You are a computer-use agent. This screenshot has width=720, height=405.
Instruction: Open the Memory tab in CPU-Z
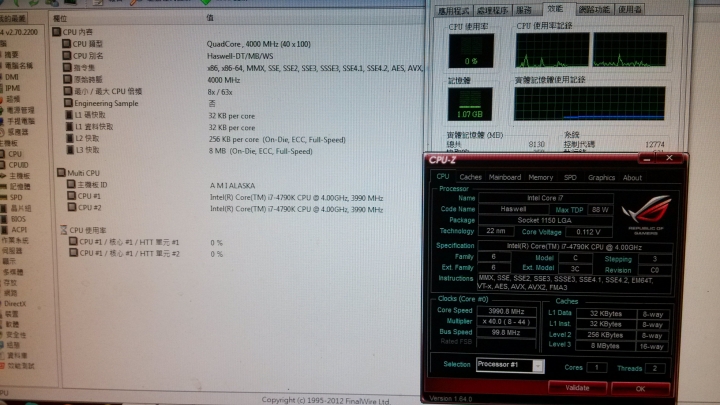tap(540, 177)
